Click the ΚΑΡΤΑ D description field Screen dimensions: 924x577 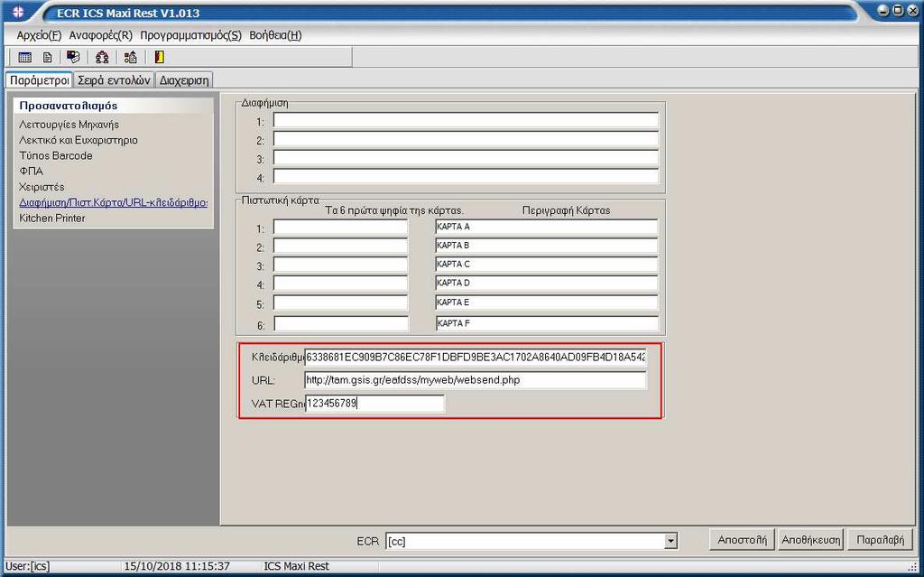pyautogui.click(x=546, y=284)
